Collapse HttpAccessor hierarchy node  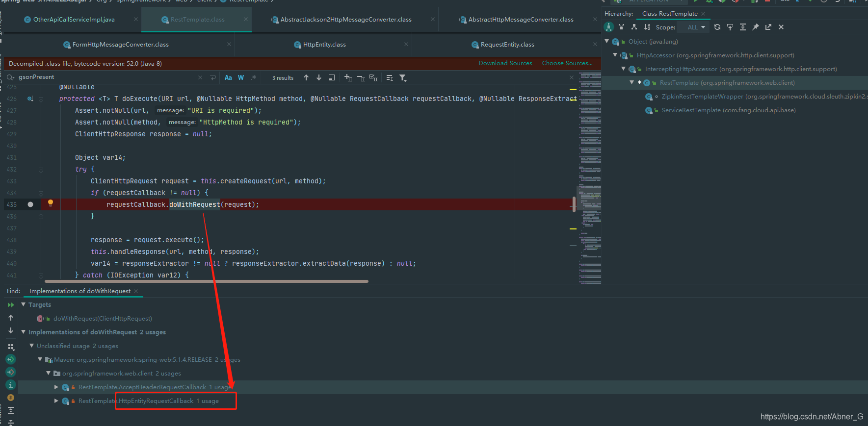(x=615, y=55)
